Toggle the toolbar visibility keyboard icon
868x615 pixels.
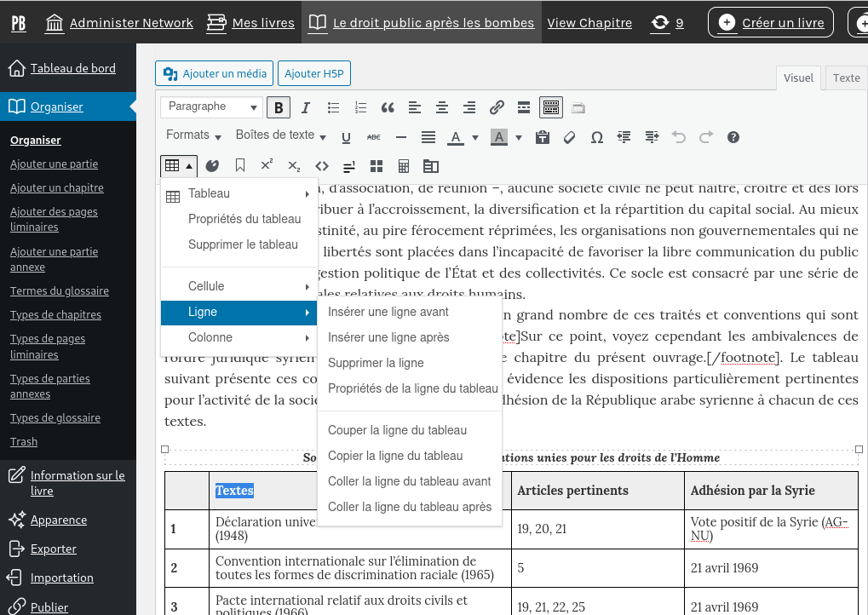coord(551,107)
